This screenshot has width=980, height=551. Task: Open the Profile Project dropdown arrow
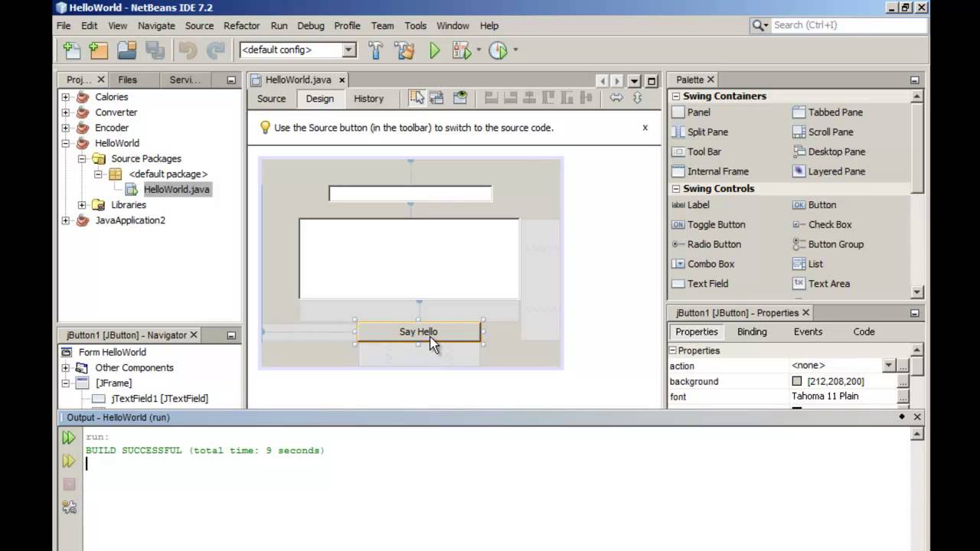point(515,51)
